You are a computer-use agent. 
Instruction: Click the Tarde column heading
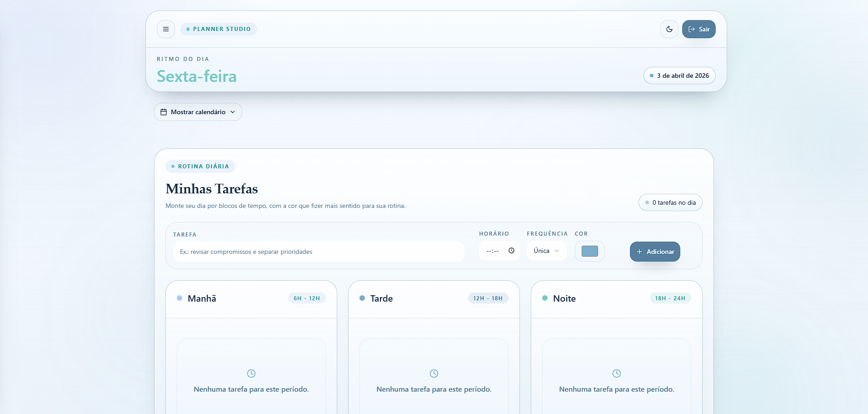pos(381,298)
